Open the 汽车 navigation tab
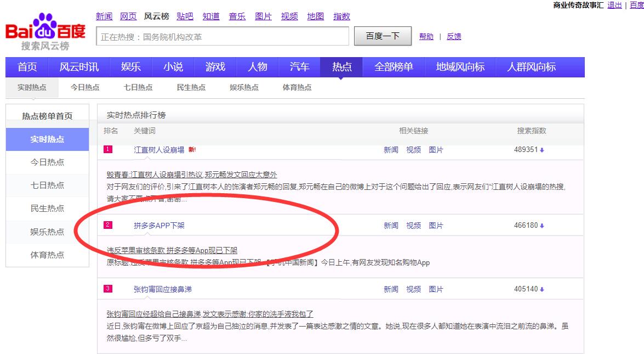This screenshot has width=644, height=354. [x=299, y=66]
